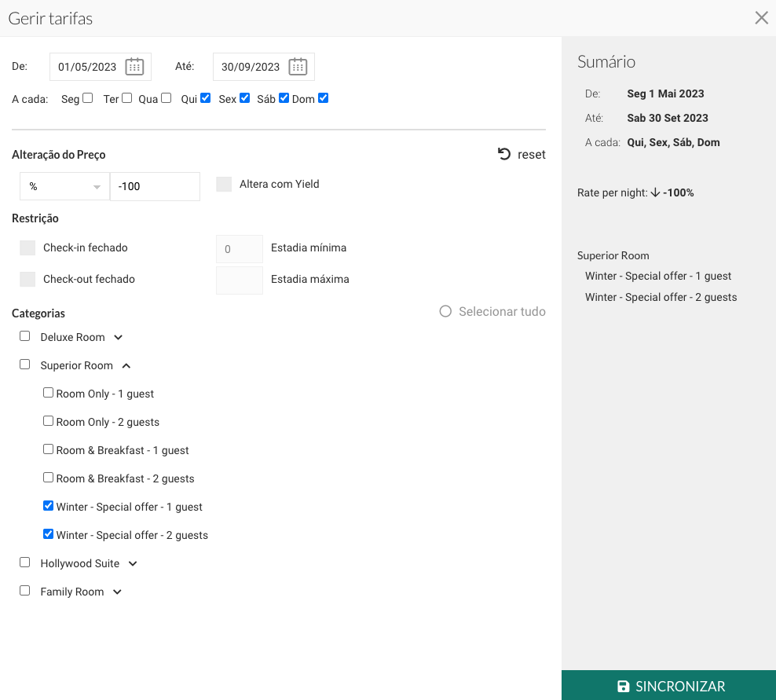Uncheck Winter - Special offer - 1 guest
The height and width of the screenshot is (700, 776).
[x=48, y=505]
